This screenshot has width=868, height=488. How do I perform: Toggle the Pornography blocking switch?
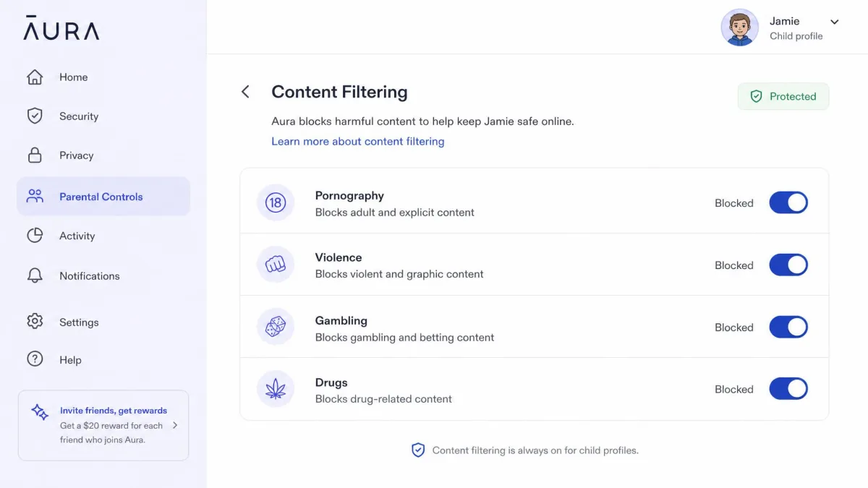pos(788,202)
